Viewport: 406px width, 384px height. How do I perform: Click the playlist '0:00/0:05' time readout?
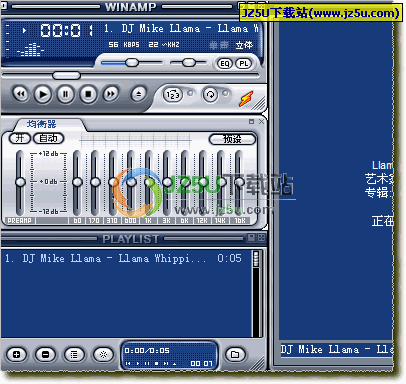pyautogui.click(x=147, y=351)
